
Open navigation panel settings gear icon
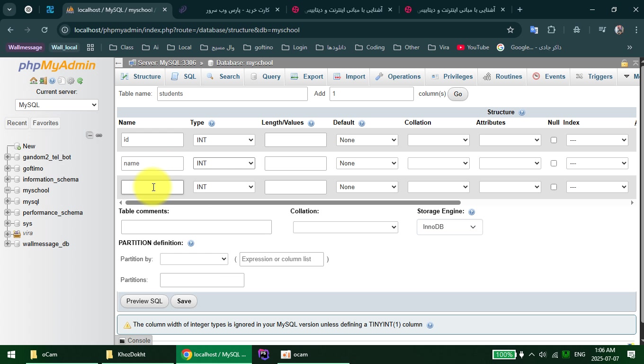coord(71,81)
